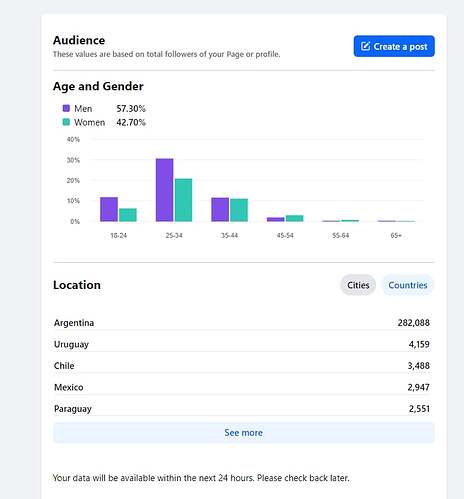Select the Argentina row
The height and width of the screenshot is (499, 464).
click(242, 322)
